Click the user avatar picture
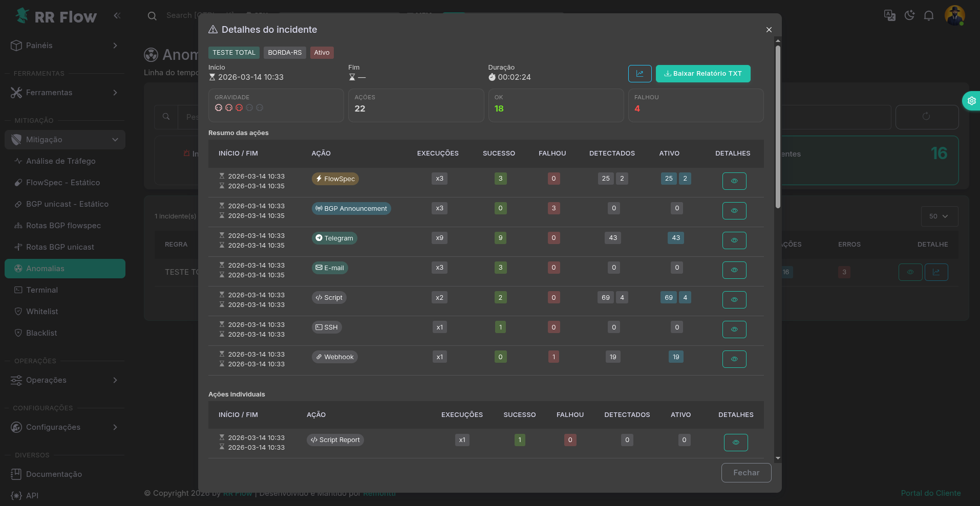Viewport: 980px width, 506px height. pyautogui.click(x=954, y=15)
